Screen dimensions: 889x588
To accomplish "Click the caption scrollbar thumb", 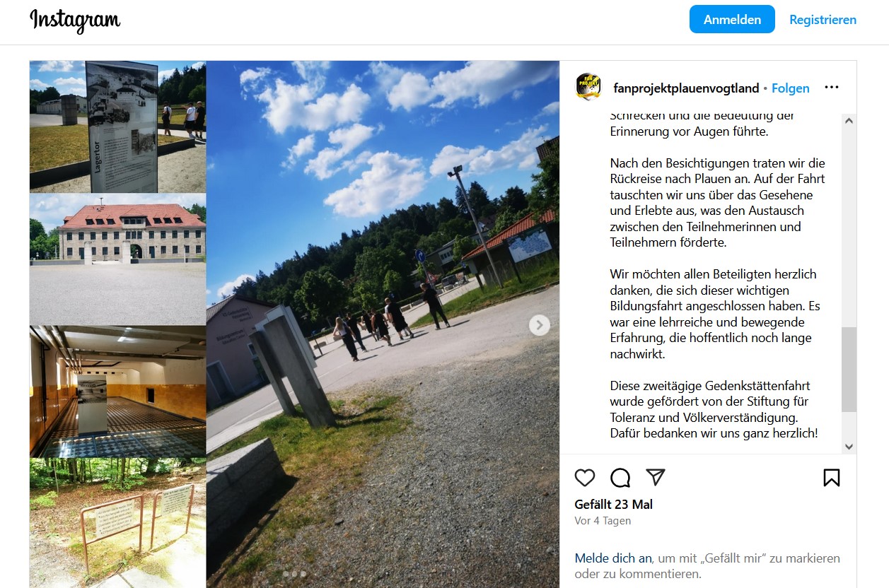I will pos(849,370).
